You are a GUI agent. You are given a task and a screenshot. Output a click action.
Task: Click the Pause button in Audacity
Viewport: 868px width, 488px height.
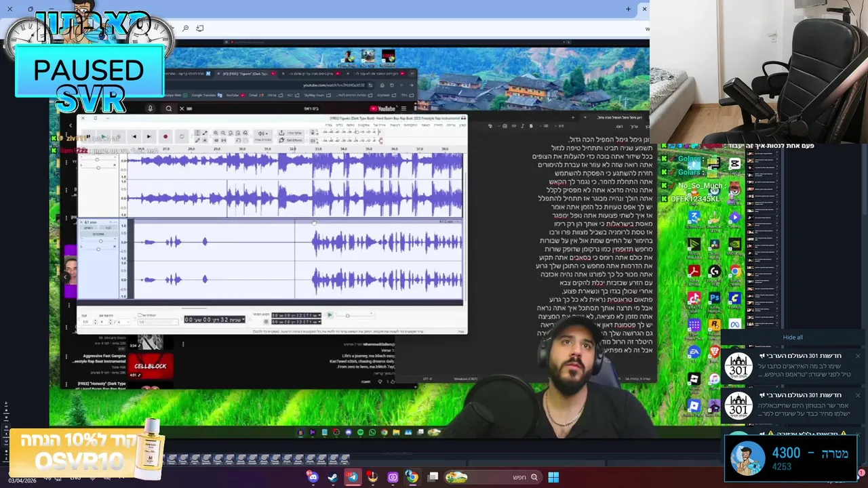coord(88,136)
